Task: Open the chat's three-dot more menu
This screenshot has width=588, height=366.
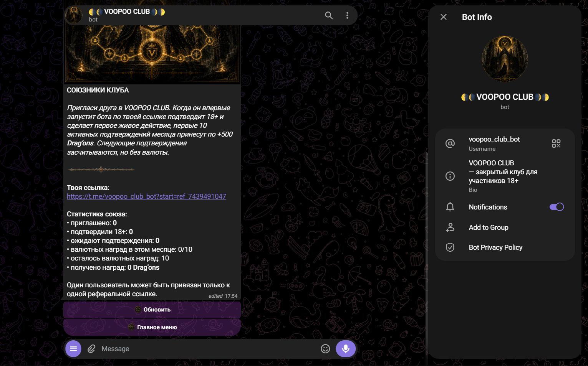Action: 347,15
